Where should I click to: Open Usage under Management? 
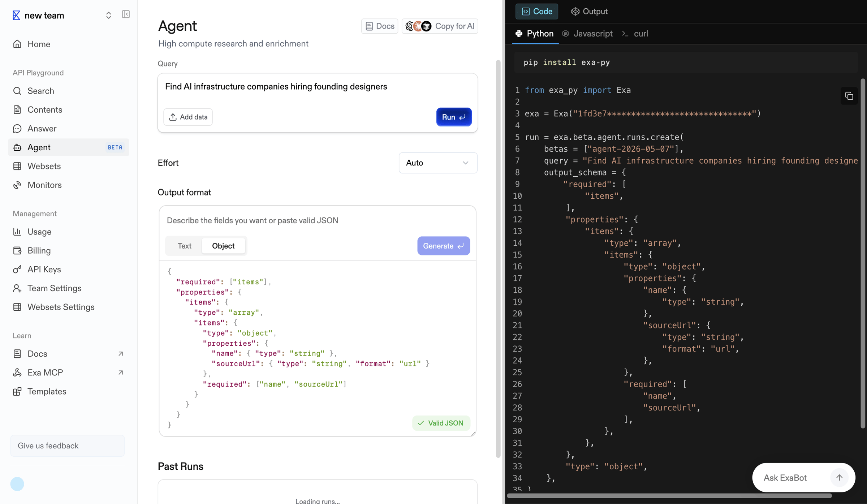tap(68, 232)
